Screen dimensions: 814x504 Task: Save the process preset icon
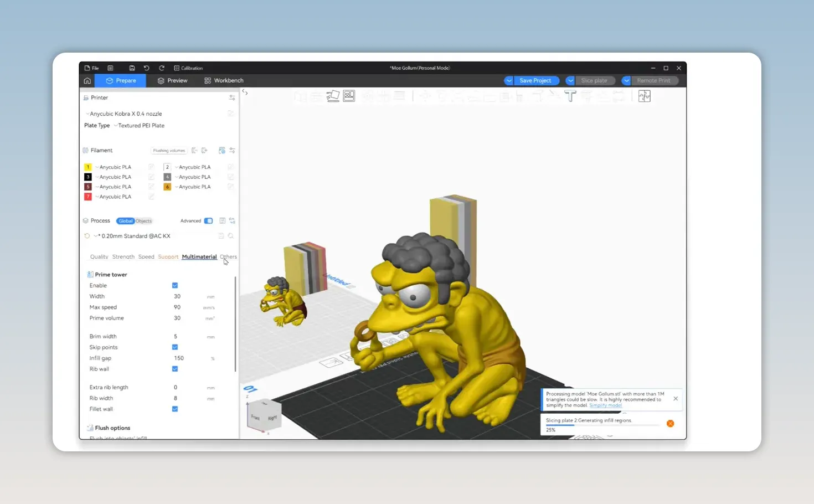click(x=221, y=236)
